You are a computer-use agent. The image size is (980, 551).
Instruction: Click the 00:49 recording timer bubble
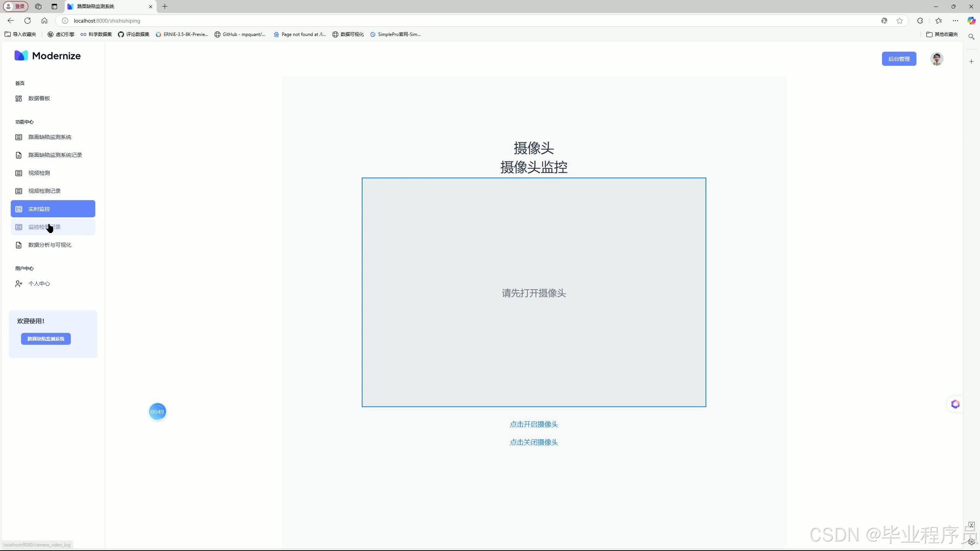click(x=157, y=411)
